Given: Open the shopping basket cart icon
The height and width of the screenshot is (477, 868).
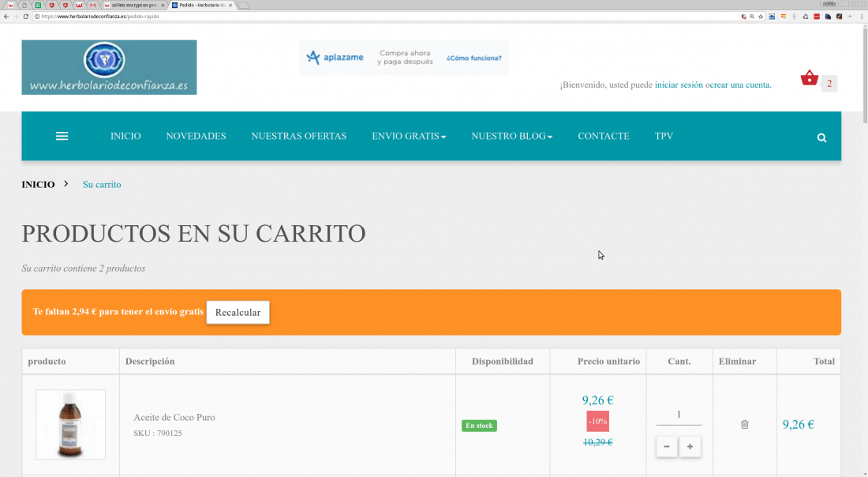Looking at the screenshot, I should tap(810, 78).
